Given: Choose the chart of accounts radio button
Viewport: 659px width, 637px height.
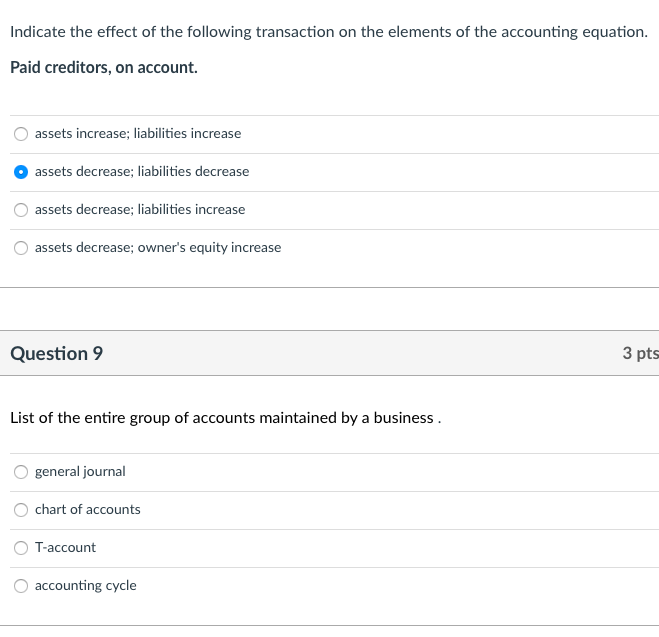Looking at the screenshot, I should click(x=21, y=510).
